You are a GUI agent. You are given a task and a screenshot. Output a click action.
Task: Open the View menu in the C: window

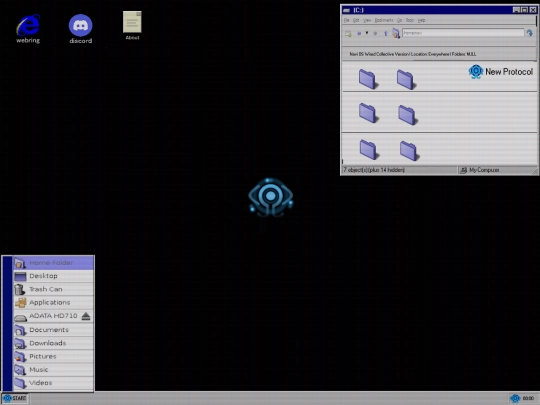click(367, 20)
